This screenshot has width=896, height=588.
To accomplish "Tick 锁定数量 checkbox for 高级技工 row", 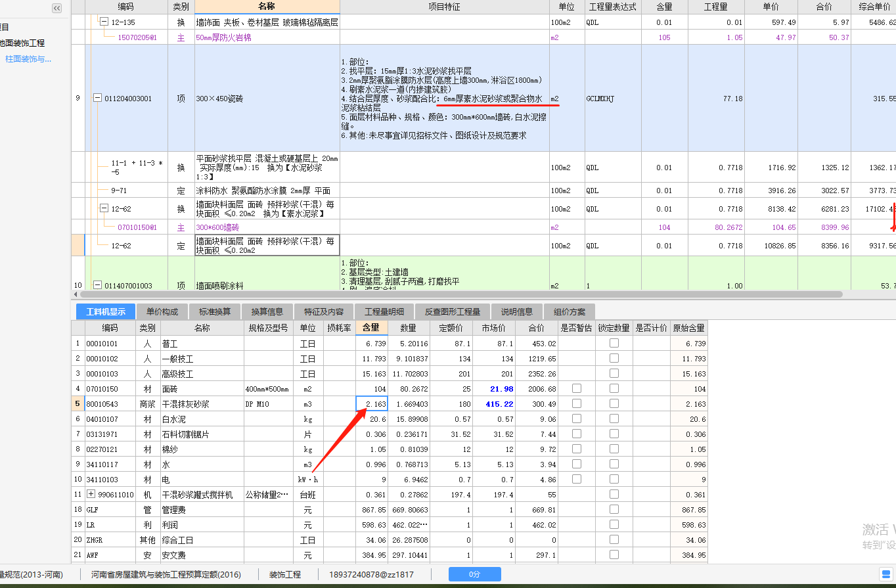I will [x=614, y=373].
